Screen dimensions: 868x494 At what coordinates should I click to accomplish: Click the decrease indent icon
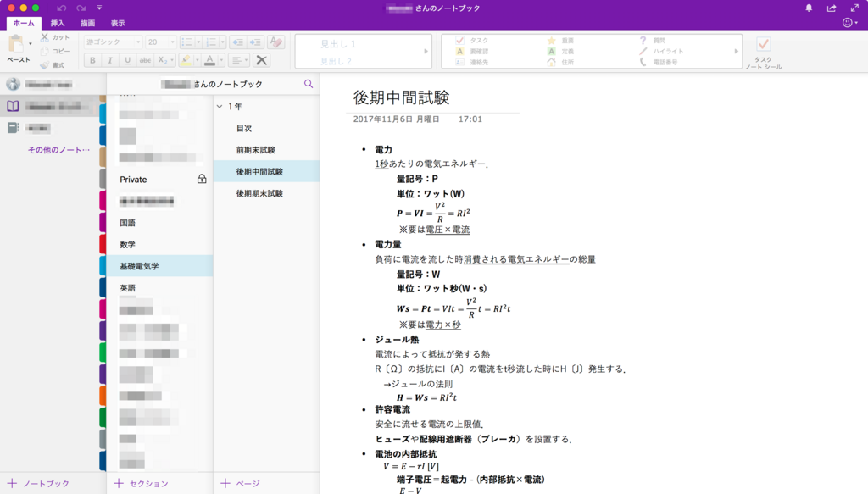click(237, 42)
